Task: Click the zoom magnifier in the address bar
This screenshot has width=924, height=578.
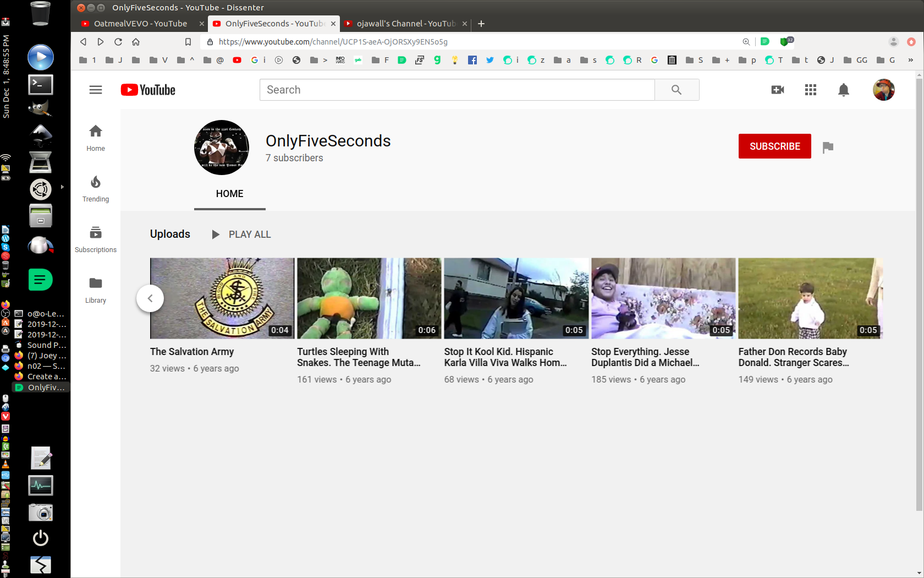Action: click(746, 42)
